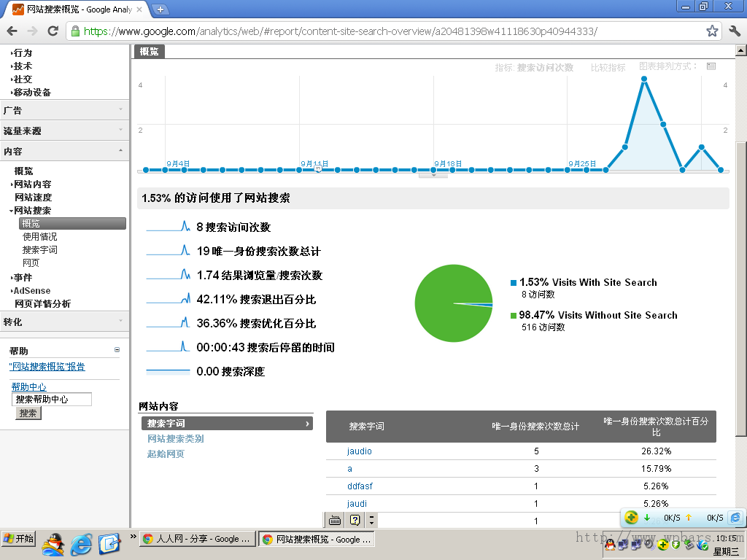
Task: Expand the 广告 sidebar section
Action: (64, 110)
